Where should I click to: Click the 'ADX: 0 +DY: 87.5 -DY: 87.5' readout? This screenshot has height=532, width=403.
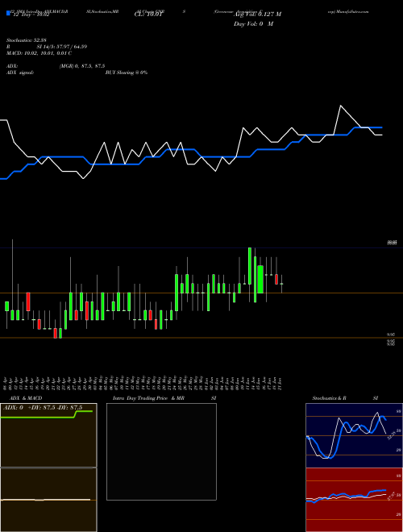(43, 408)
